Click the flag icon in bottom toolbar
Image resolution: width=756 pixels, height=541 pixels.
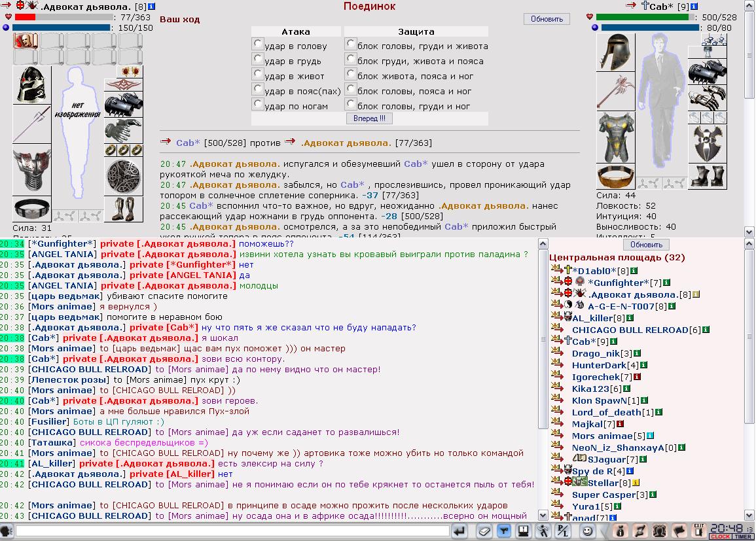[x=679, y=531]
